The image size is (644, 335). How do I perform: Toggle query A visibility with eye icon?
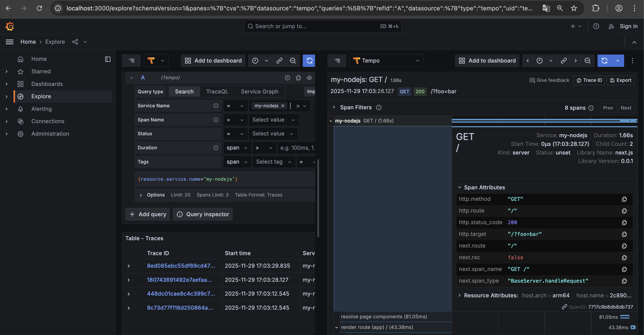tap(309, 78)
